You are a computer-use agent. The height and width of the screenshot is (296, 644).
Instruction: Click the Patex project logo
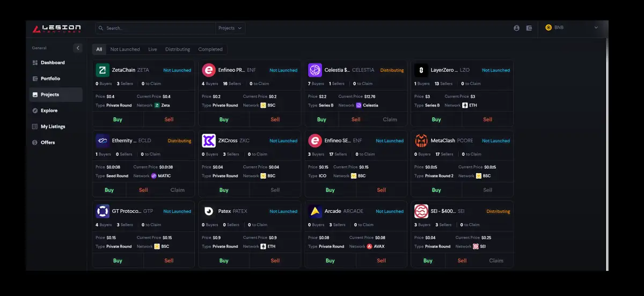(x=209, y=211)
